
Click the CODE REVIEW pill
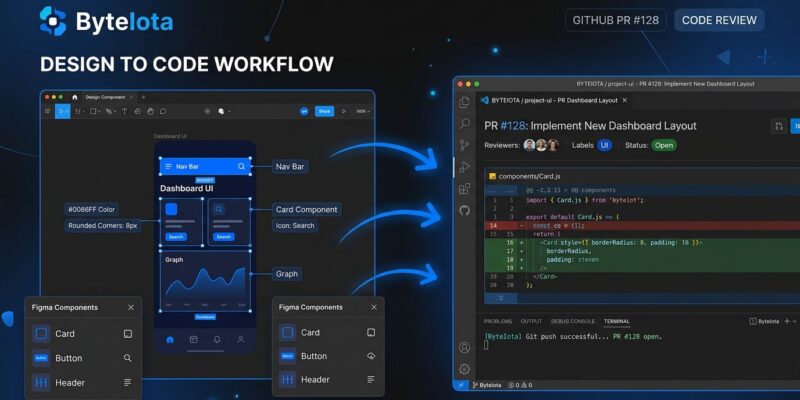click(x=719, y=20)
